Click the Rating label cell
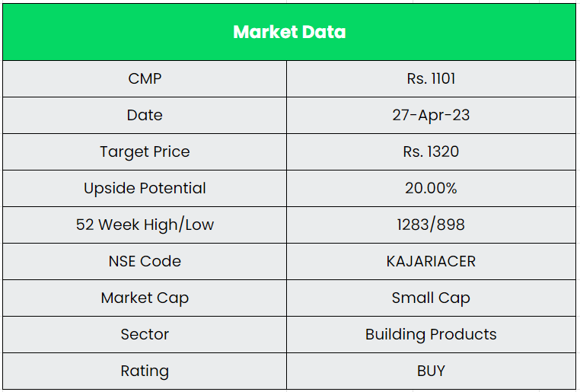 [x=145, y=371]
